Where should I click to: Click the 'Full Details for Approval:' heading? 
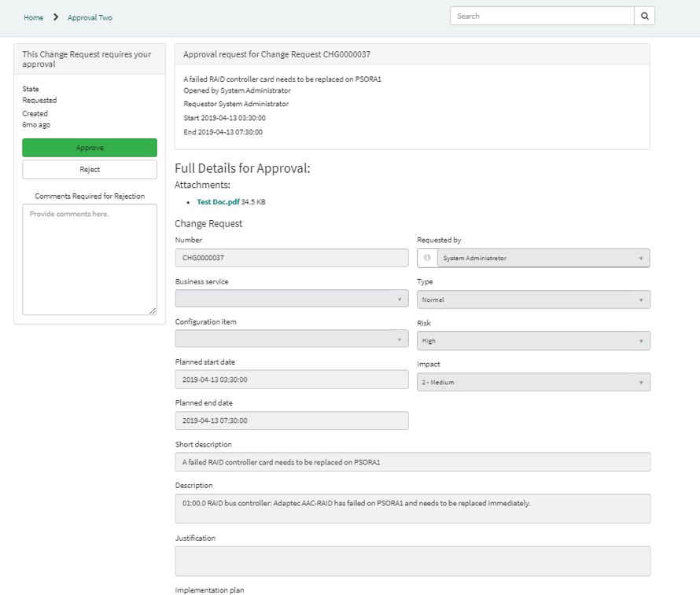[x=242, y=169]
